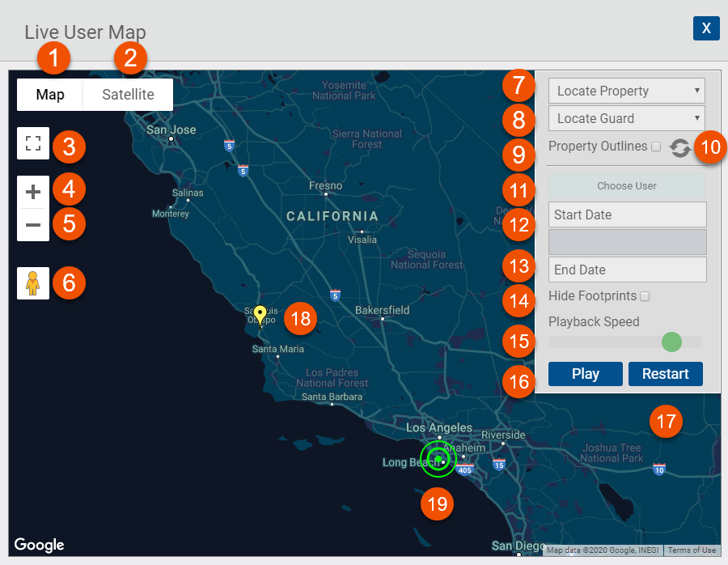728x565 pixels.
Task: Open the Locate Property dropdown
Action: click(627, 91)
